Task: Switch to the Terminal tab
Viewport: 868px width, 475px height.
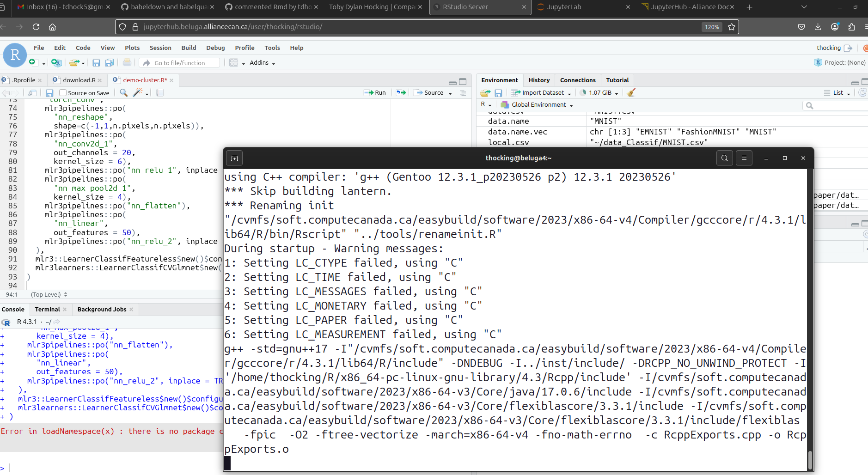Action: click(47, 309)
